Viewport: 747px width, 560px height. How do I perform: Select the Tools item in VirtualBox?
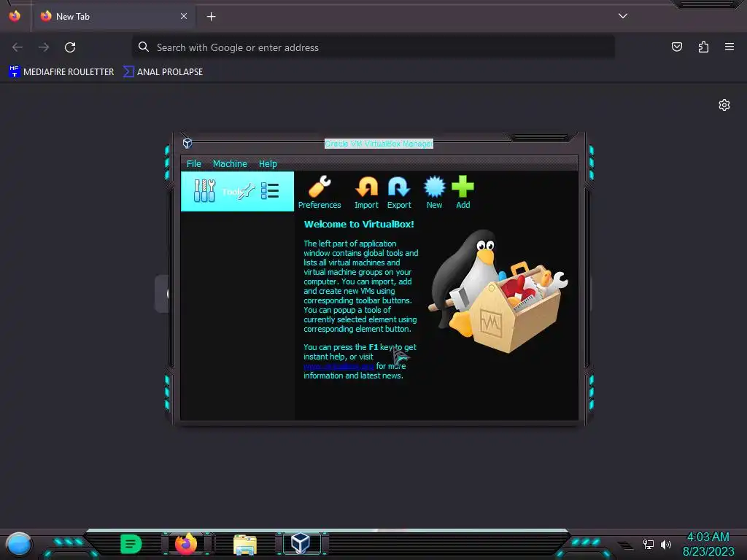pos(237,192)
